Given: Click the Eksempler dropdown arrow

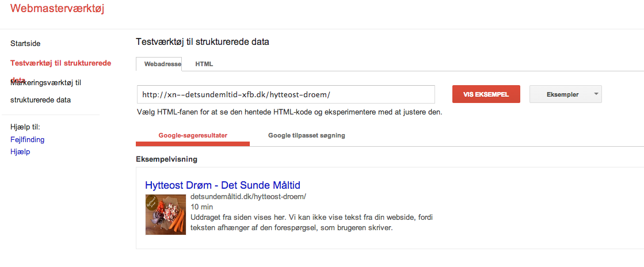Looking at the screenshot, I should pyautogui.click(x=596, y=94).
